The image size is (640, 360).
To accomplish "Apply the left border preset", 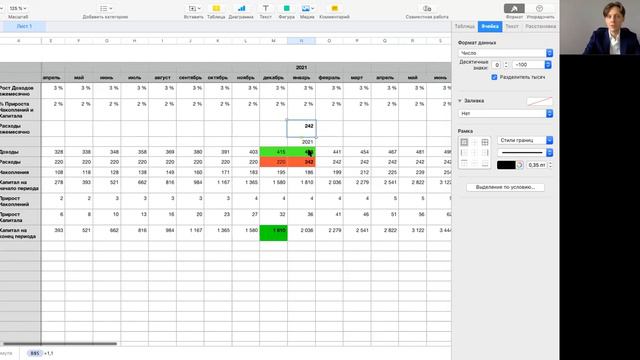I will (x=464, y=153).
